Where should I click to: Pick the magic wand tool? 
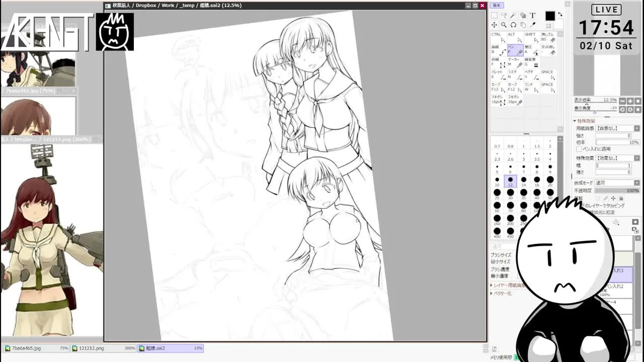[x=513, y=16]
